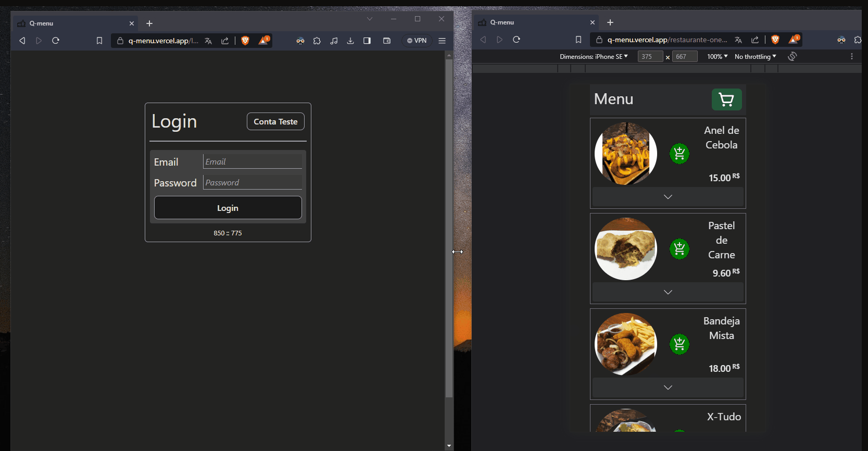Viewport: 868px width, 451px height.
Task: Edit the 375 width field
Action: (650, 56)
